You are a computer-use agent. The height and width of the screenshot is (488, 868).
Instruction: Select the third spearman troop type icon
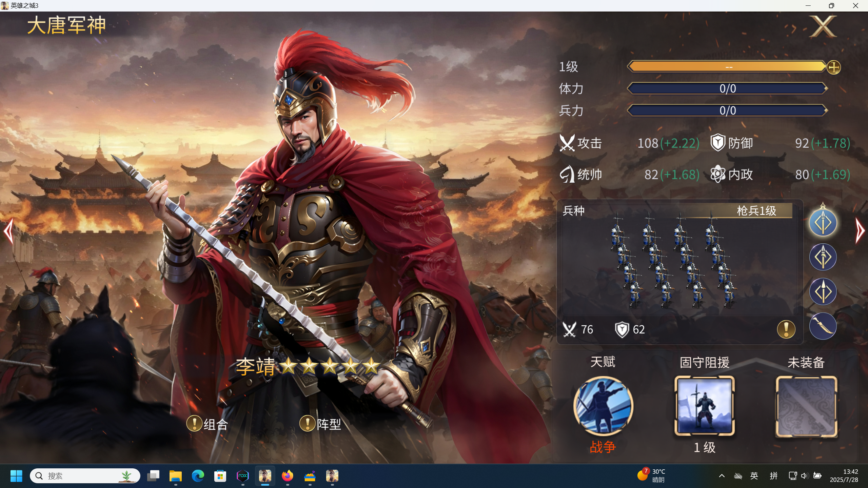tap(823, 291)
